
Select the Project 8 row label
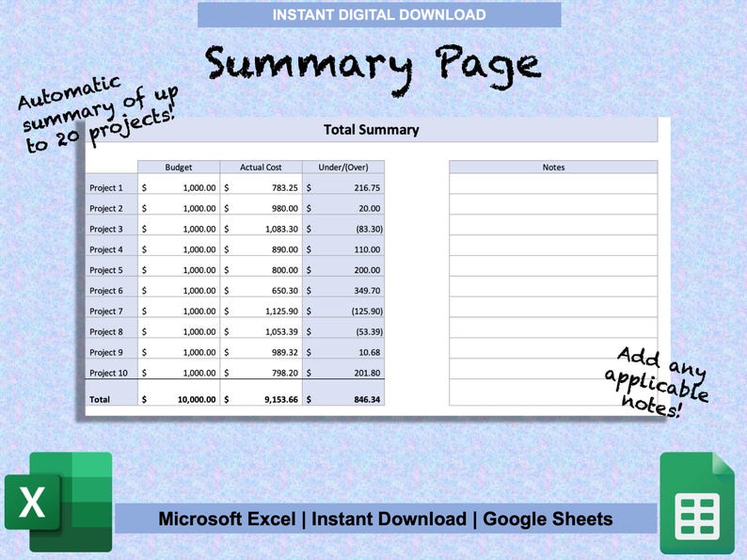(111, 328)
